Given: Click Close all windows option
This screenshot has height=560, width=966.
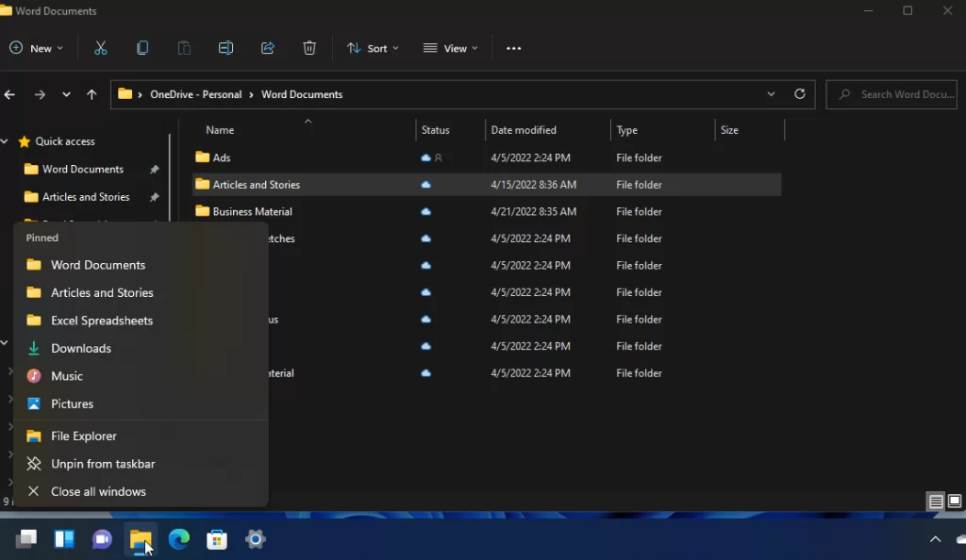Looking at the screenshot, I should [98, 491].
